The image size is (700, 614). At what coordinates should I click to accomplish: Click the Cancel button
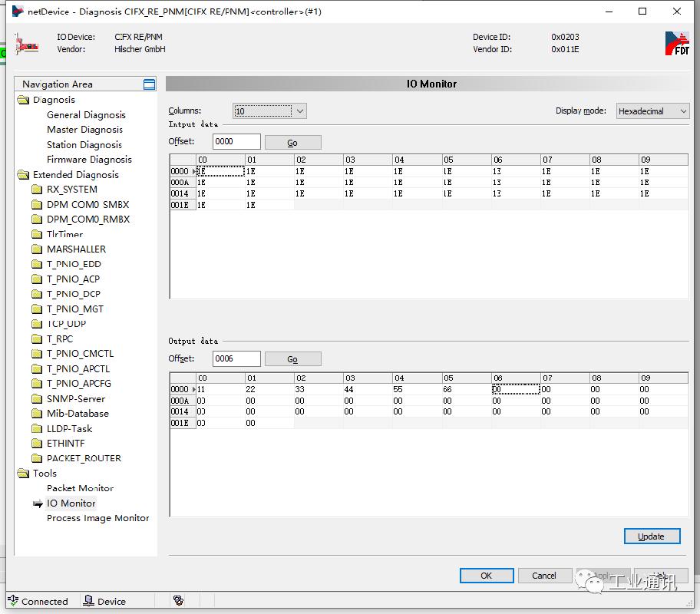(544, 576)
